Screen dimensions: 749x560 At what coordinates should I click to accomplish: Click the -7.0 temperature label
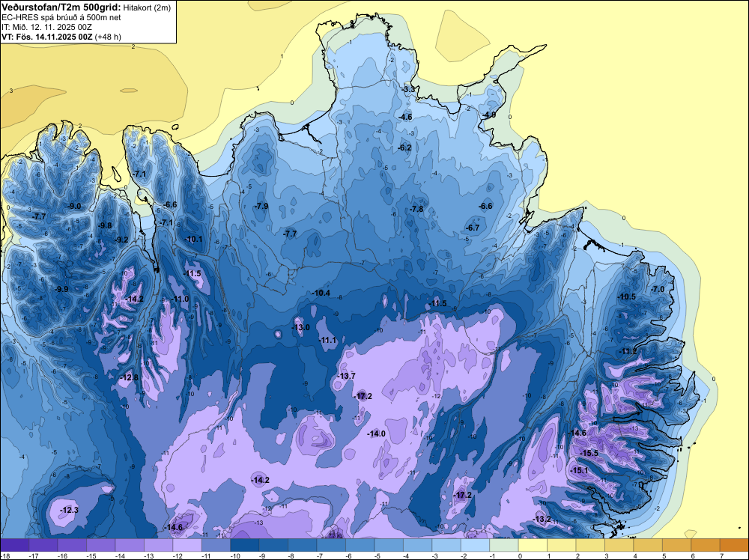tap(658, 289)
